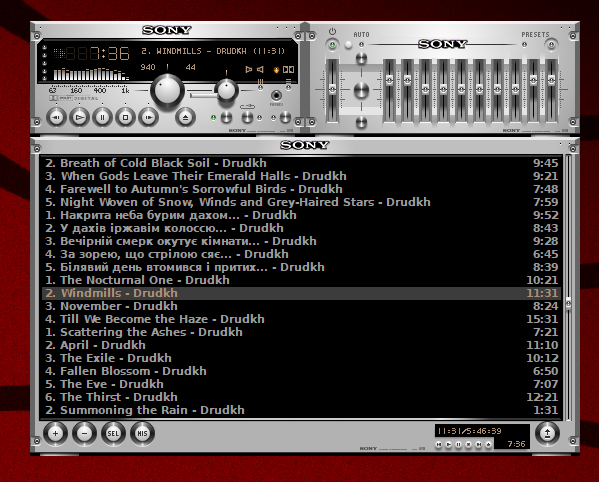The height and width of the screenshot is (482, 599).
Task: Select track "The Nocturnal One - Drudkh"
Action: pos(301,280)
